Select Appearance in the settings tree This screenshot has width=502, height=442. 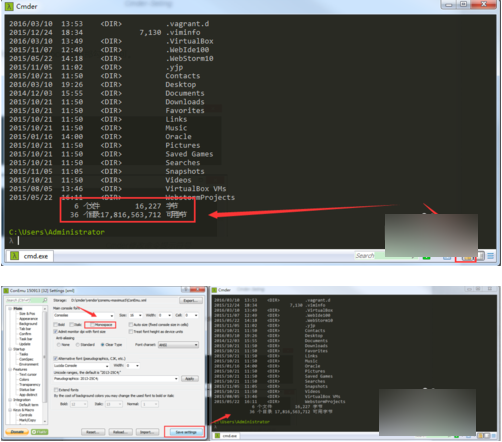point(28,319)
